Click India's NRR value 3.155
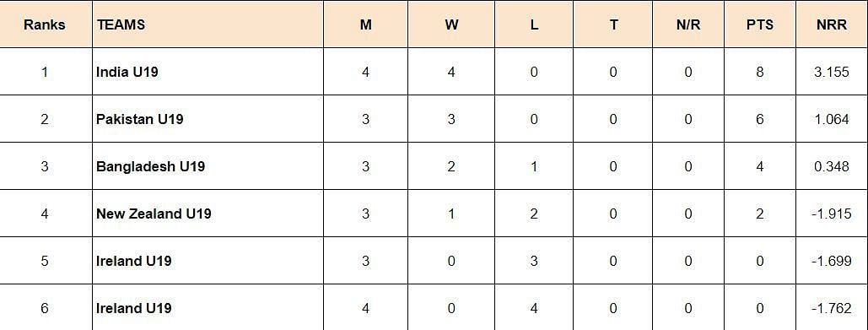The height and width of the screenshot is (330, 868). 832,72
